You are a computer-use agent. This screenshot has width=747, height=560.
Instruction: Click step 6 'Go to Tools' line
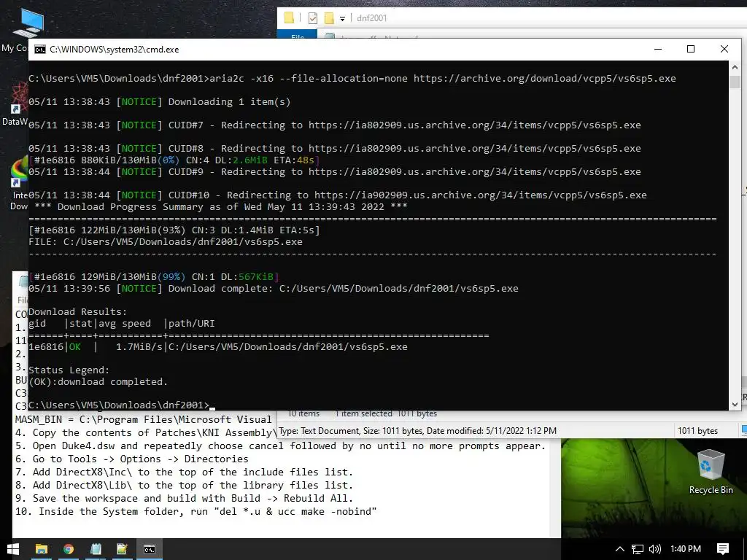click(131, 459)
